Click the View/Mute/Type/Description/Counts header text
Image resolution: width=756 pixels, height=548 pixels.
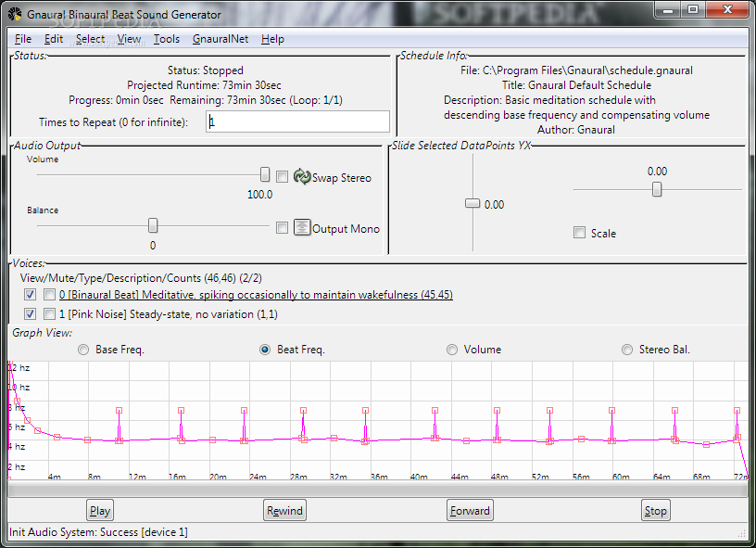click(x=141, y=278)
